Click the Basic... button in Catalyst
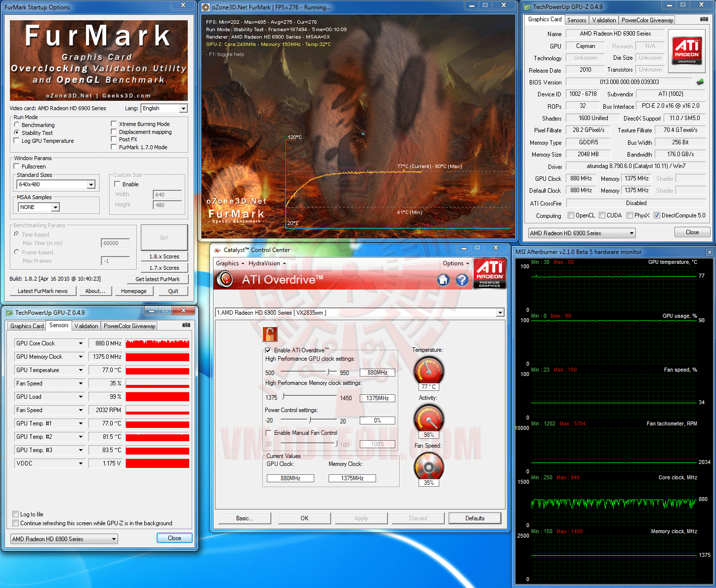The image size is (716, 588). click(x=245, y=518)
